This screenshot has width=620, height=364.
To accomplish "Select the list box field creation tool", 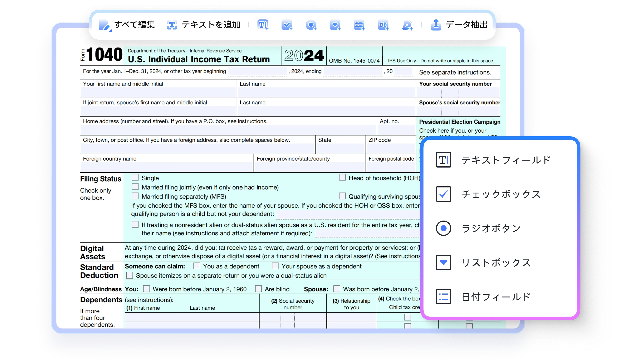I will (335, 25).
